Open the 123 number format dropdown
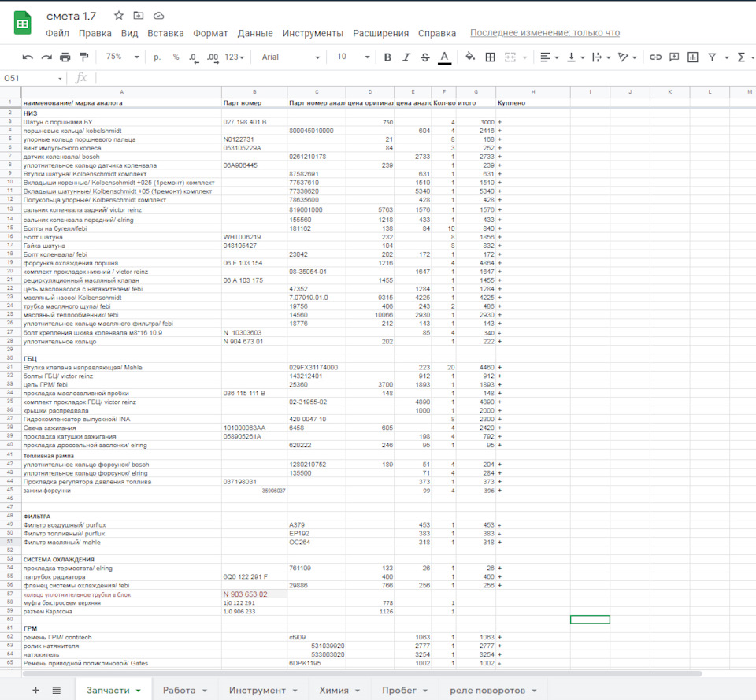The image size is (756, 700). [x=235, y=57]
